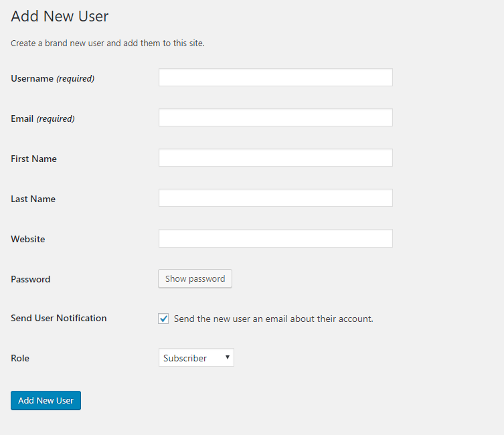Submit with the blue Add New User button
This screenshot has height=435, width=504.
pos(46,400)
